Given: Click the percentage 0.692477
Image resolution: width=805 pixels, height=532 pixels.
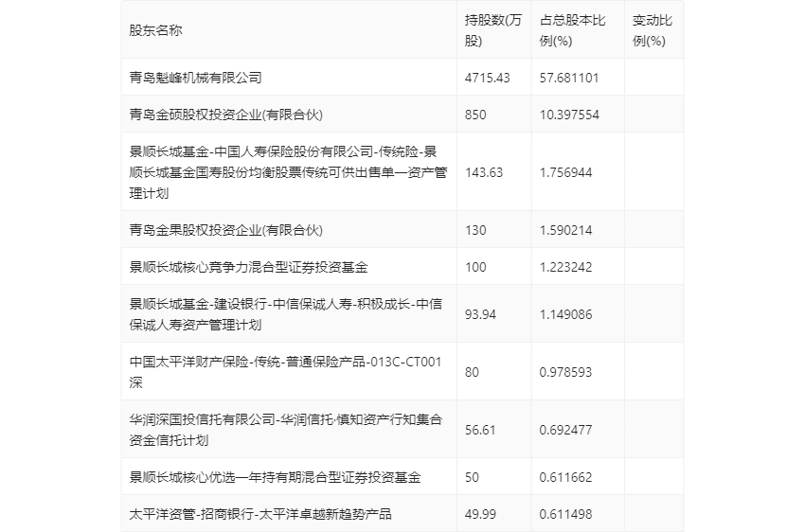Looking at the screenshot, I should (x=565, y=430).
